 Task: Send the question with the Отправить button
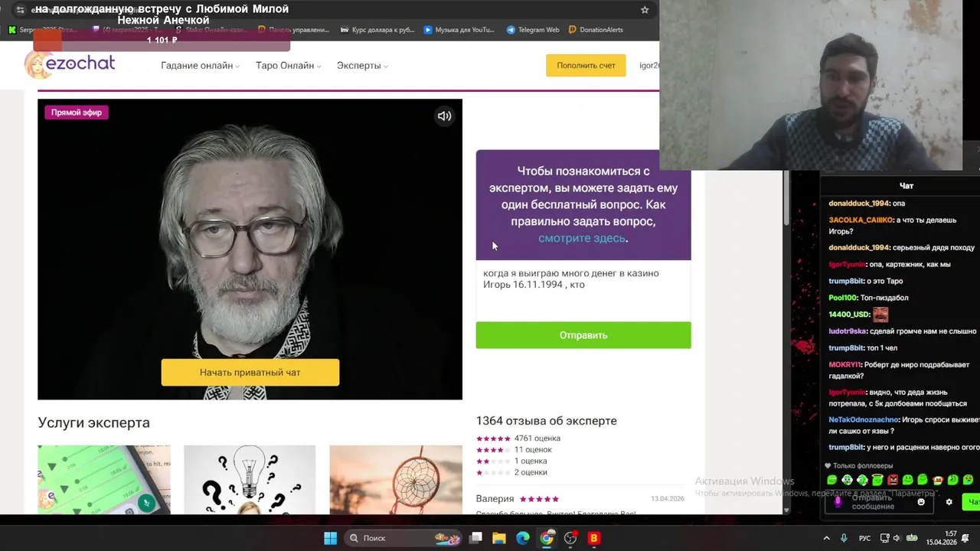(583, 335)
